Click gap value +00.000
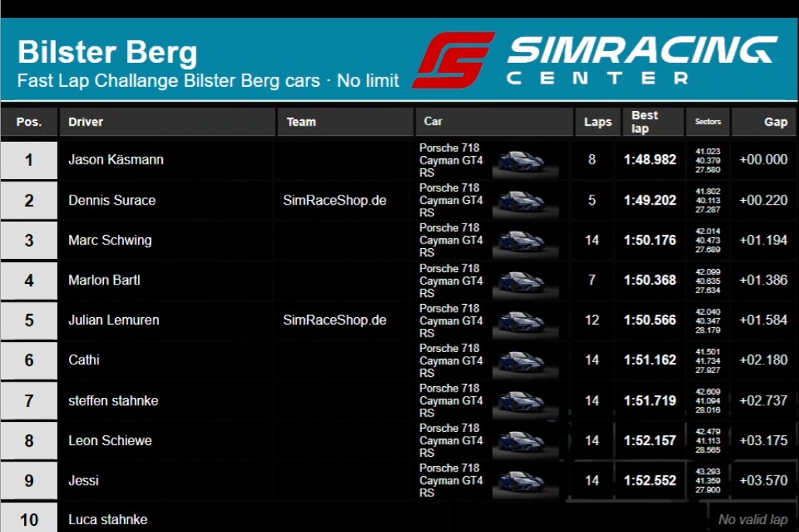 763,160
